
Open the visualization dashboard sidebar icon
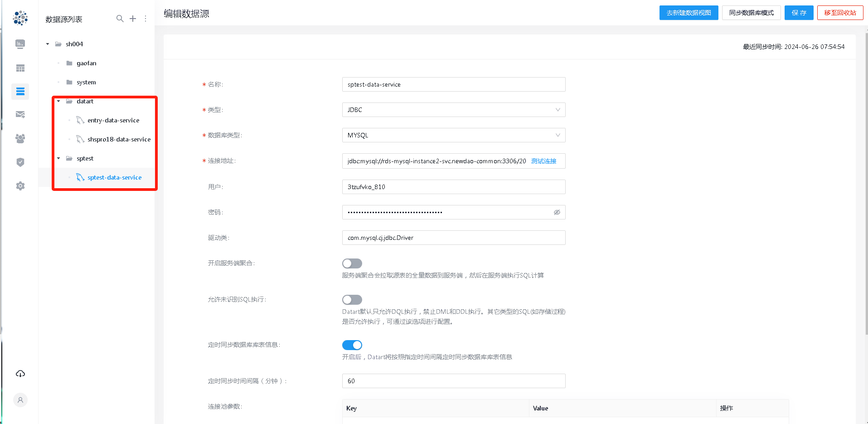click(20, 44)
